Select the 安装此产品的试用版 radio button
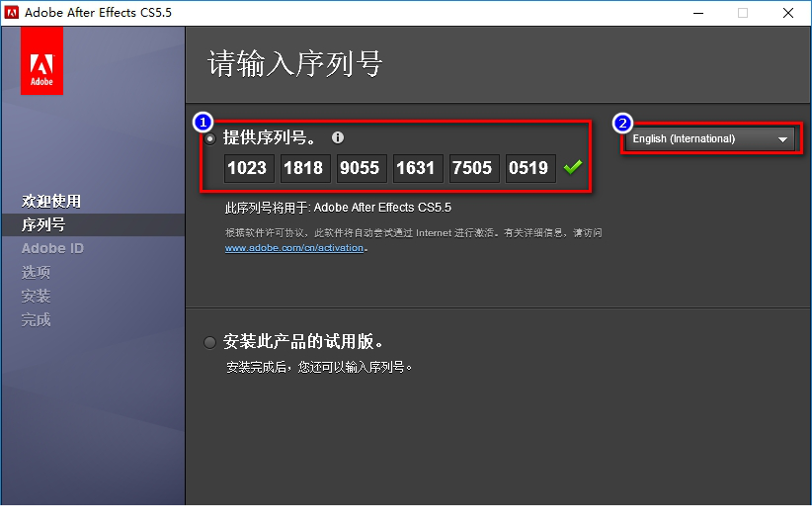The image size is (812, 525). [x=209, y=342]
